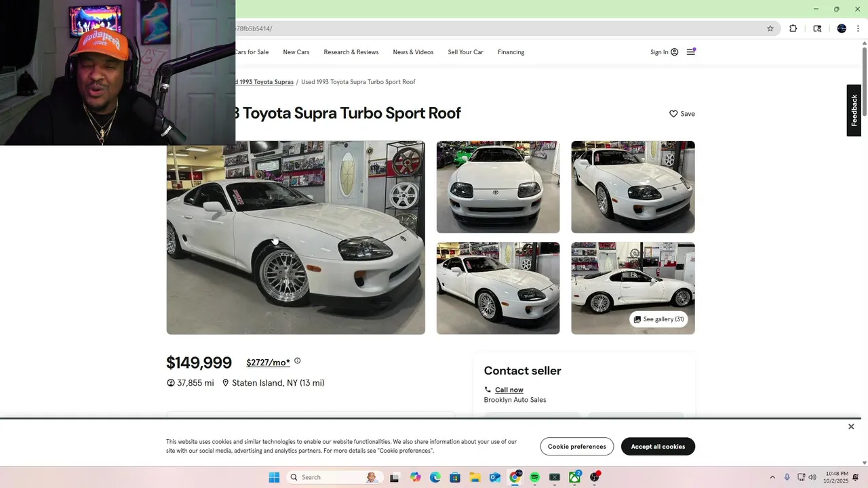
Task: Open the Chrome extensions puzzle icon
Action: pos(793,28)
